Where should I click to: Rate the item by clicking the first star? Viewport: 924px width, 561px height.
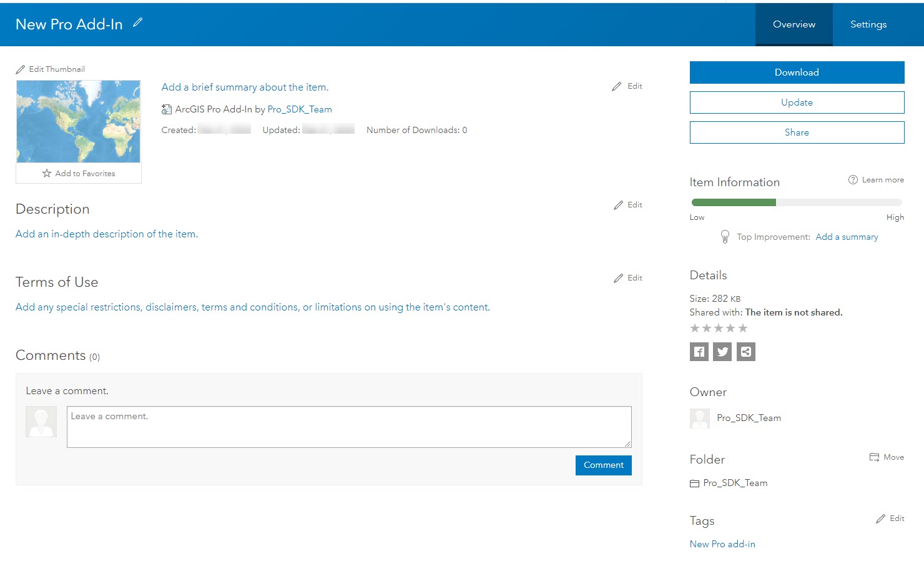click(695, 327)
